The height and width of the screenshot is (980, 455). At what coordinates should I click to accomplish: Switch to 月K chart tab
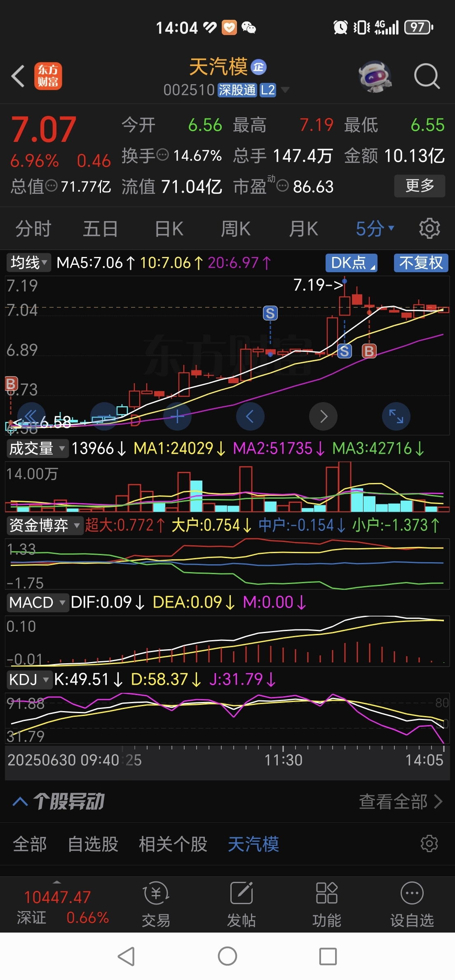[304, 229]
